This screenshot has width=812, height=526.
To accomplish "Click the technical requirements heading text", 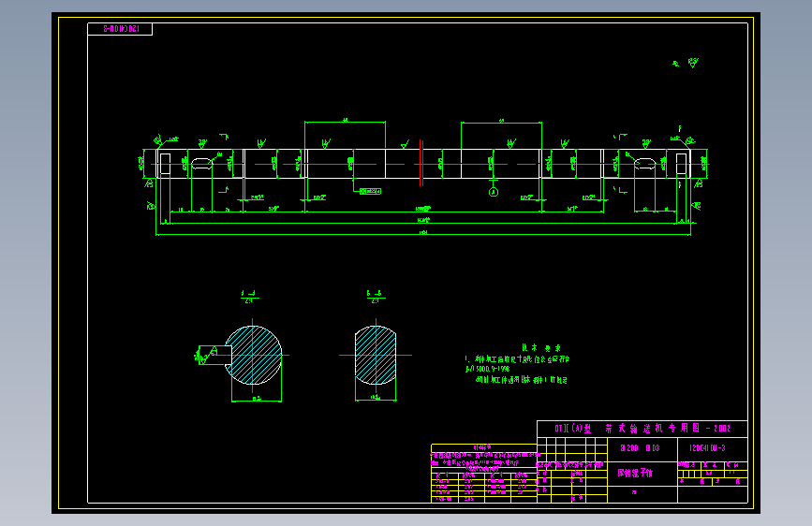I will (541, 348).
